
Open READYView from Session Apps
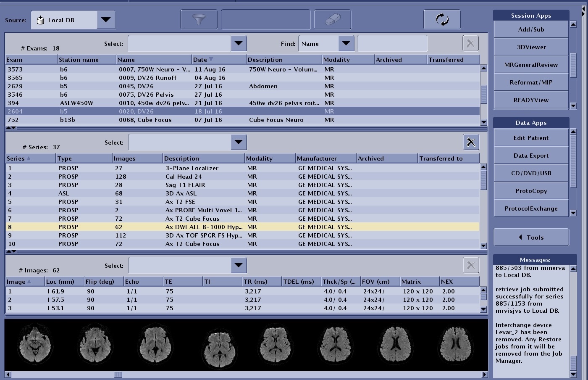[x=531, y=100]
